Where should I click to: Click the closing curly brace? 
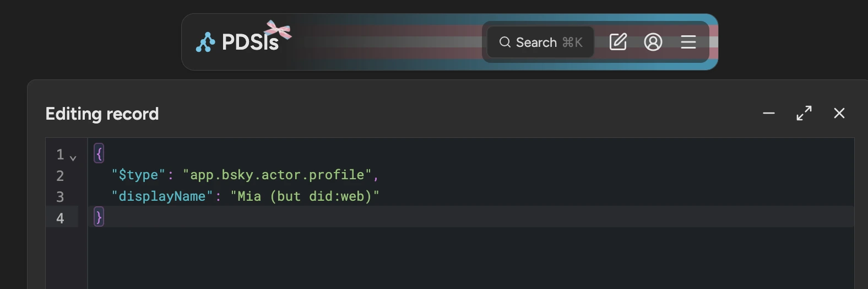pos(99,217)
